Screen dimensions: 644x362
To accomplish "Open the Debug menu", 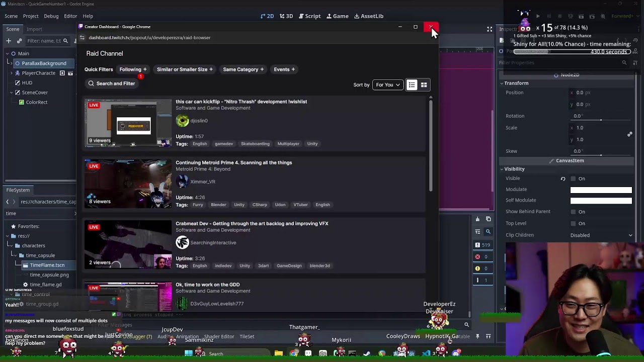I will [51, 16].
